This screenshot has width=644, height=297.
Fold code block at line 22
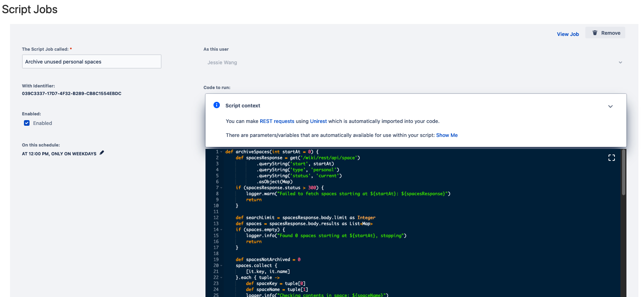click(221, 277)
